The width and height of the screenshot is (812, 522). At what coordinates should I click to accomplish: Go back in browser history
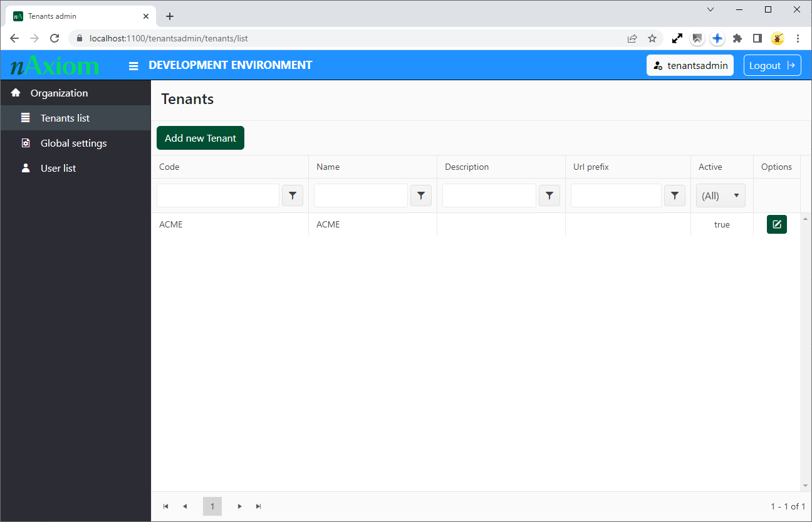click(14, 38)
